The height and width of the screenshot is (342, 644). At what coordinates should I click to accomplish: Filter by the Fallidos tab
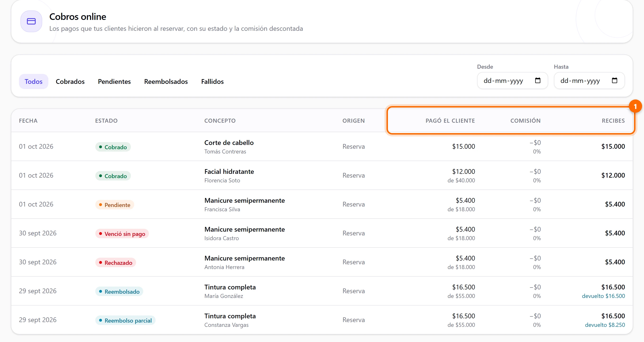212,81
